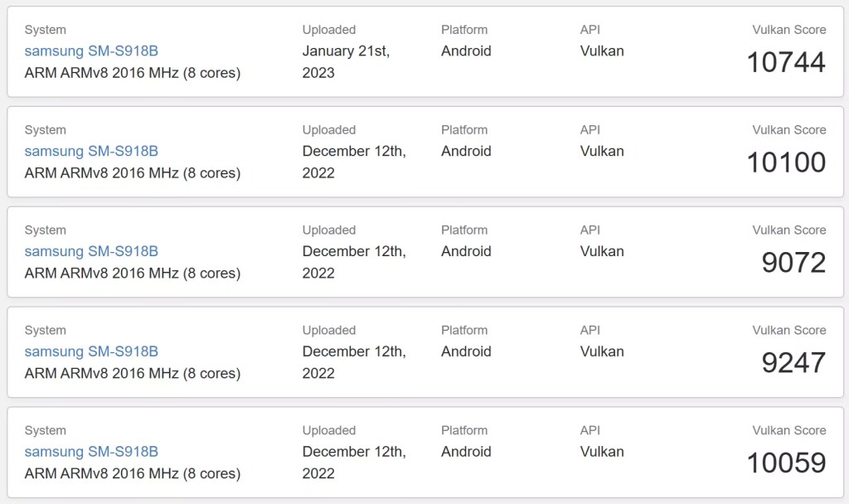Viewport: 849px width, 504px height.
Task: Click Vulkan API text in the 9247 result
Action: click(602, 351)
